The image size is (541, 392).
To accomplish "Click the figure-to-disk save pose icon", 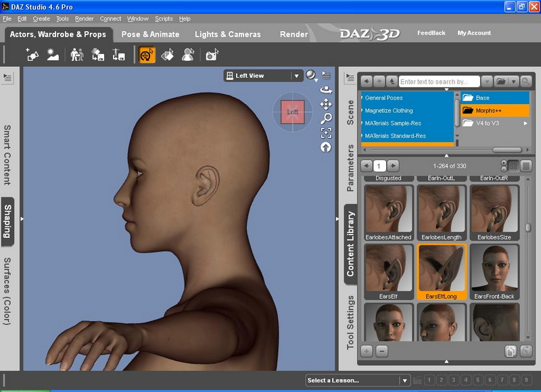I will pyautogui.click(x=119, y=55).
